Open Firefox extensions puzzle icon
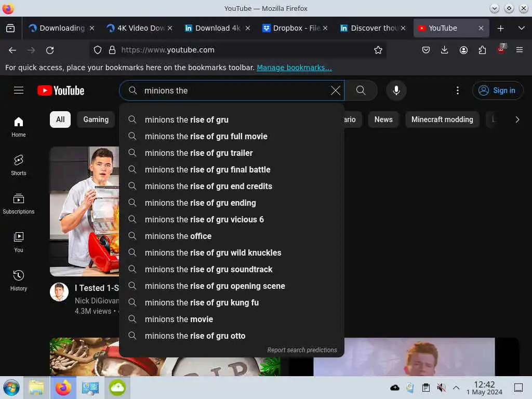This screenshot has height=399, width=532. tap(482, 50)
